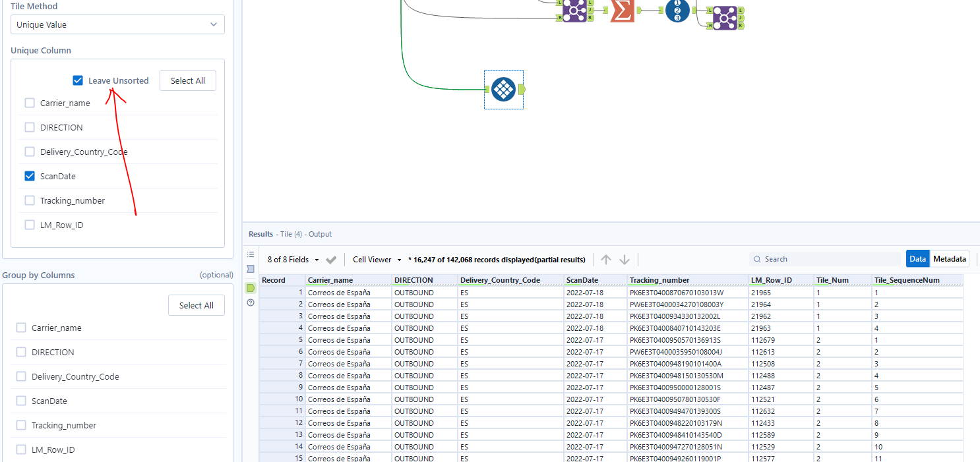
Task: Click the selected Tile tool on the canvas
Action: coord(503,89)
